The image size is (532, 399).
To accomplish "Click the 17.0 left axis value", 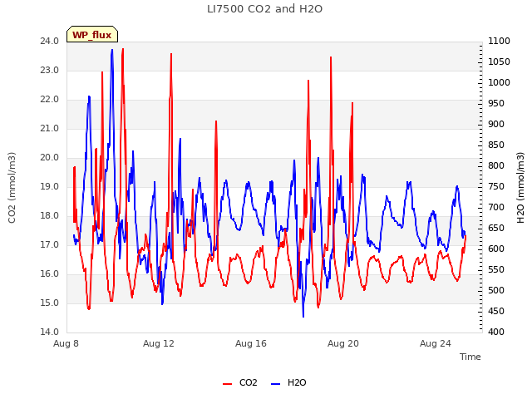I will pos(50,244).
